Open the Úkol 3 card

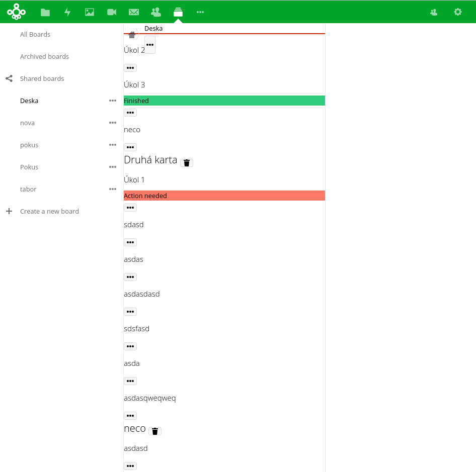point(134,84)
